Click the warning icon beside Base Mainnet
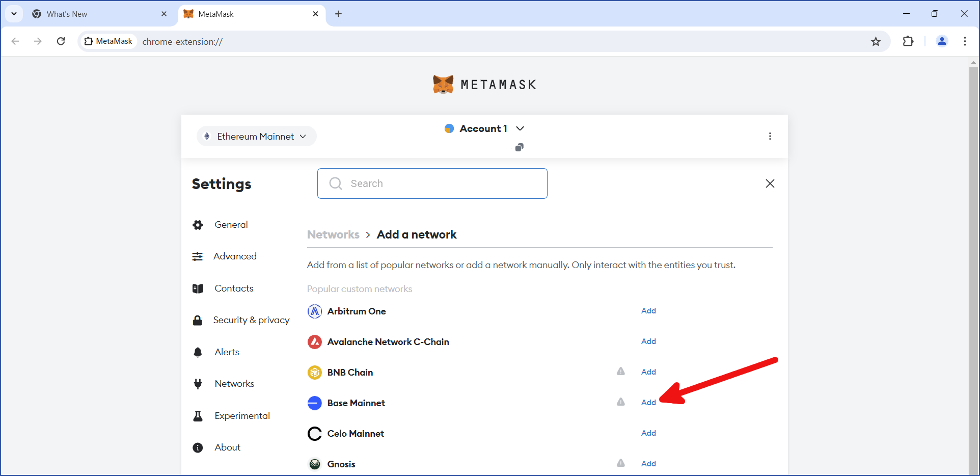980x476 pixels. 620,402
